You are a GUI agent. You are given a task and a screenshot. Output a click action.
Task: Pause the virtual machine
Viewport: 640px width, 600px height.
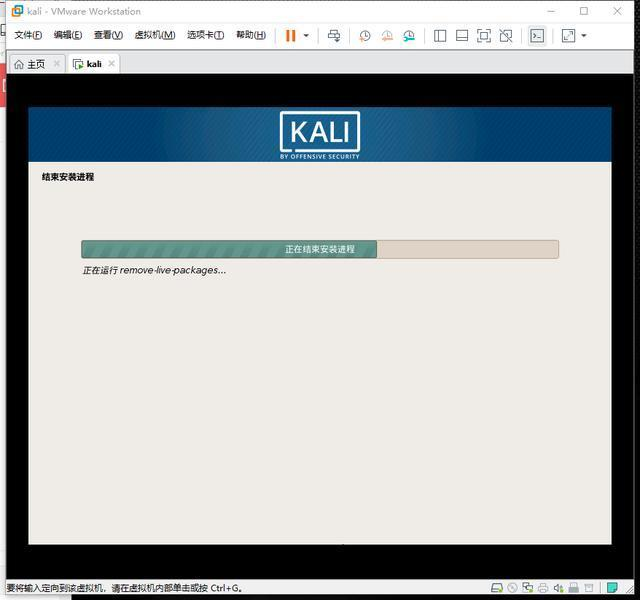(290, 36)
